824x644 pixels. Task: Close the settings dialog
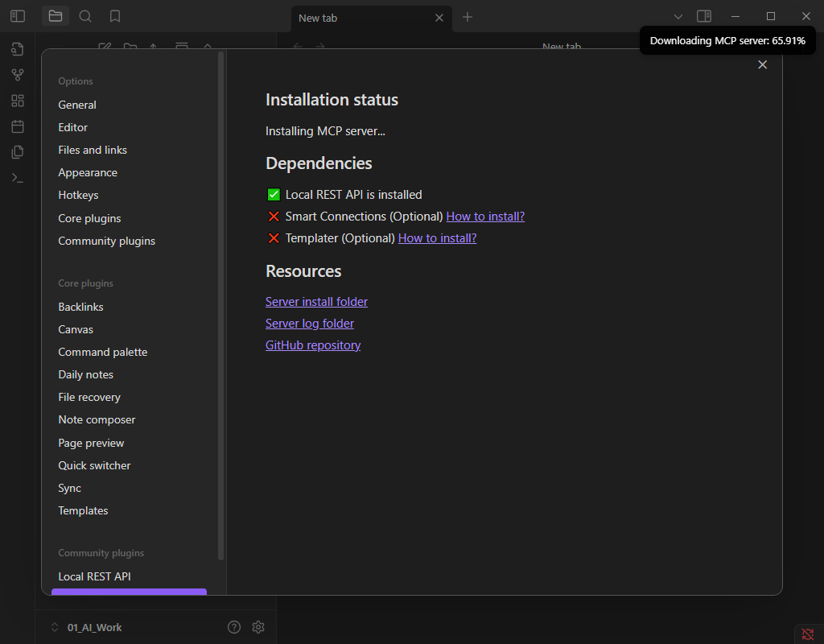(763, 64)
